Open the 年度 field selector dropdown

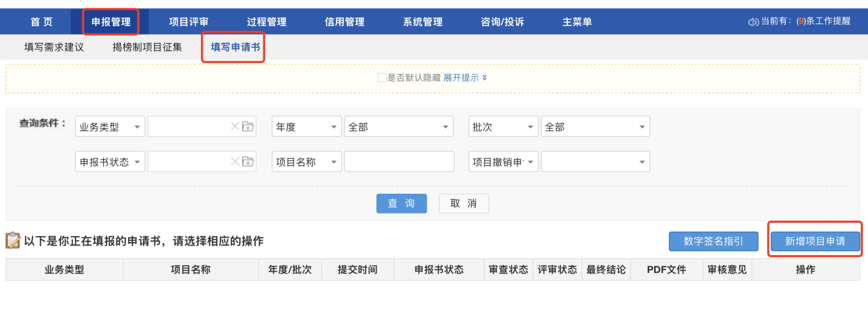coord(307,127)
